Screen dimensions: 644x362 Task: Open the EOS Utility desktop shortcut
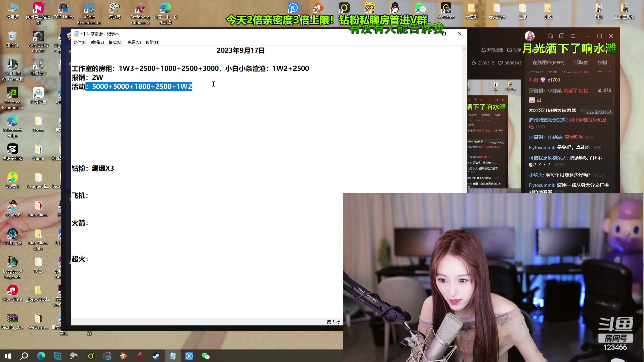tap(64, 11)
